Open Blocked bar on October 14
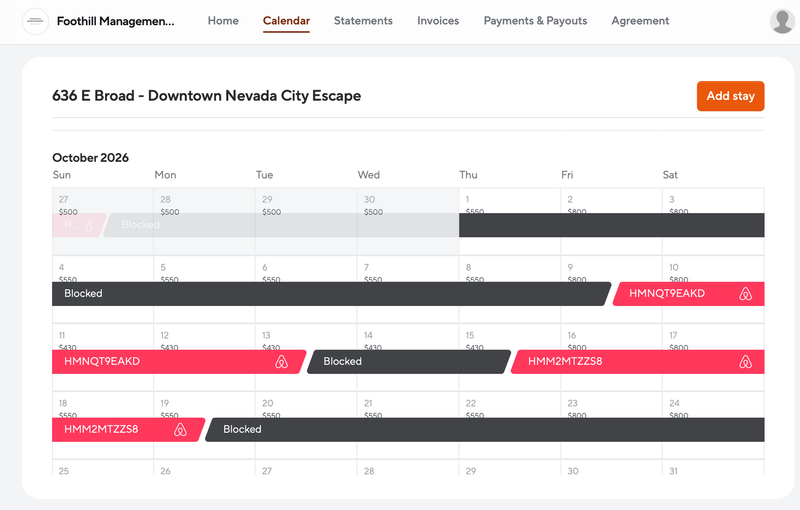Screen dimensions: 800x510 [409, 362]
